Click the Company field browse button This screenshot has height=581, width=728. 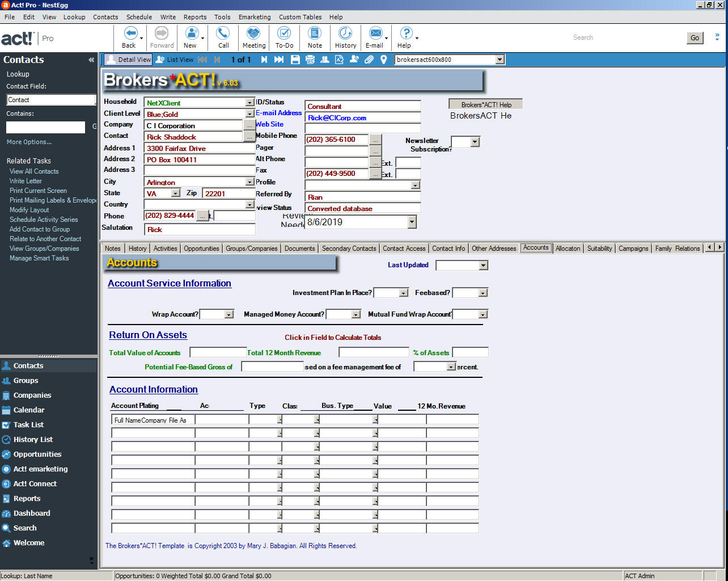pyautogui.click(x=249, y=125)
